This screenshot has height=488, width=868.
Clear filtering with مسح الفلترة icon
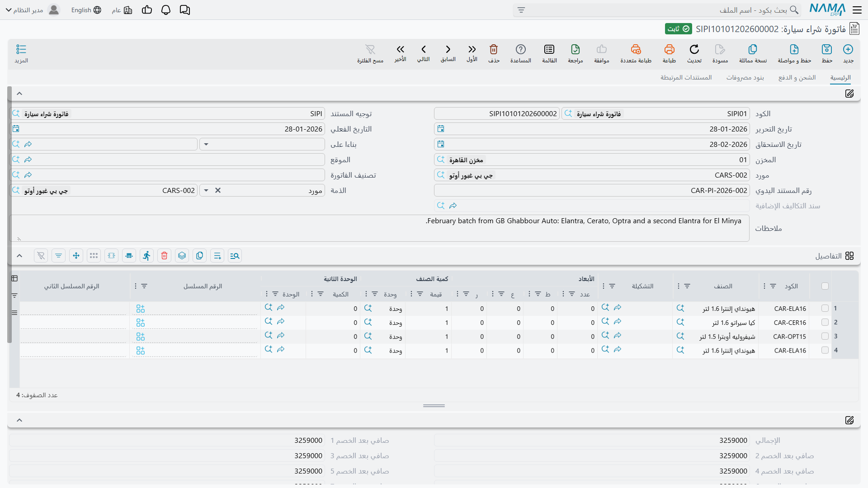coord(370,49)
